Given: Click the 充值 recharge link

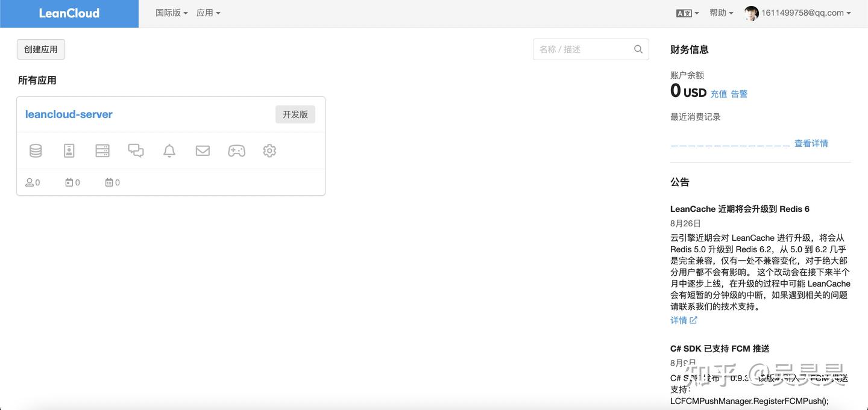Looking at the screenshot, I should click(x=719, y=94).
